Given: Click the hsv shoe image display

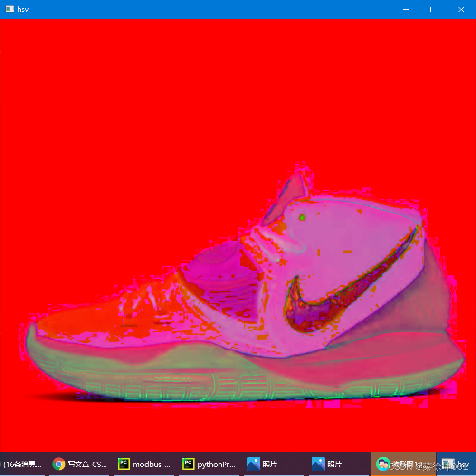Looking at the screenshot, I should (238, 235).
